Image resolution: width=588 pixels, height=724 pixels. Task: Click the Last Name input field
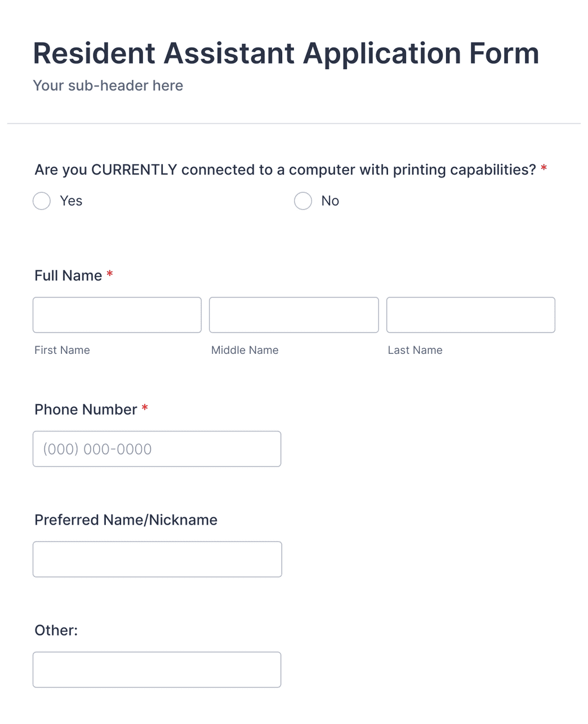pos(470,314)
